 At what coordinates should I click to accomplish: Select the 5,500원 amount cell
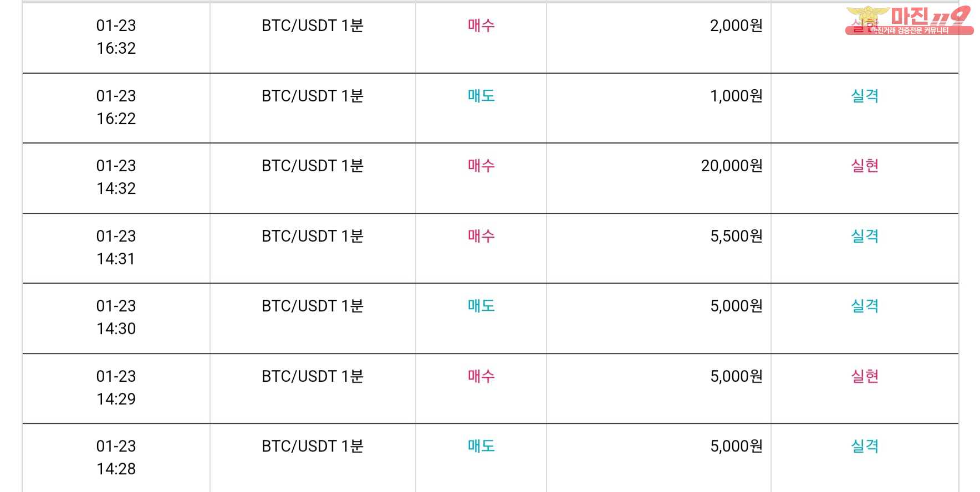736,236
